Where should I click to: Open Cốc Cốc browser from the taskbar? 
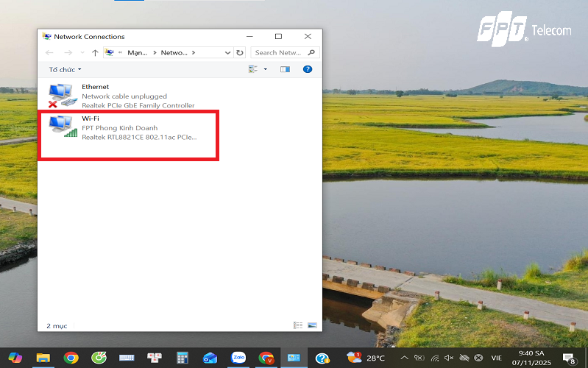pos(99,358)
